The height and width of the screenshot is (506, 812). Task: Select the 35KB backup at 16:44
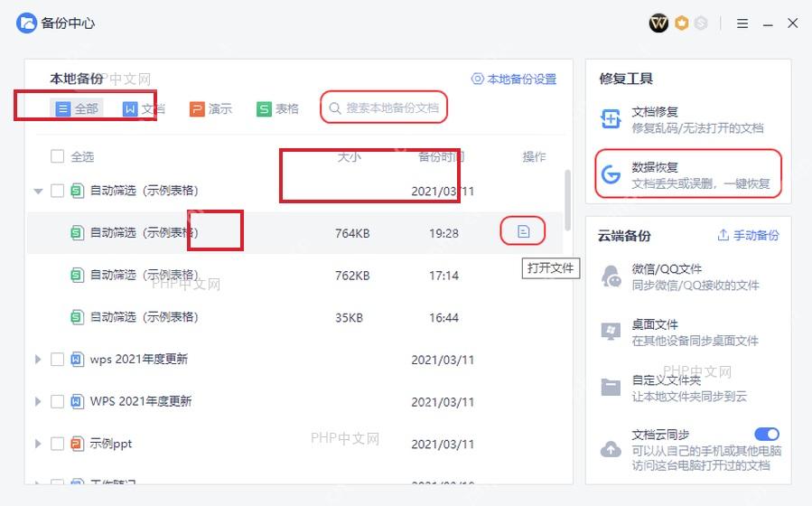[294, 317]
